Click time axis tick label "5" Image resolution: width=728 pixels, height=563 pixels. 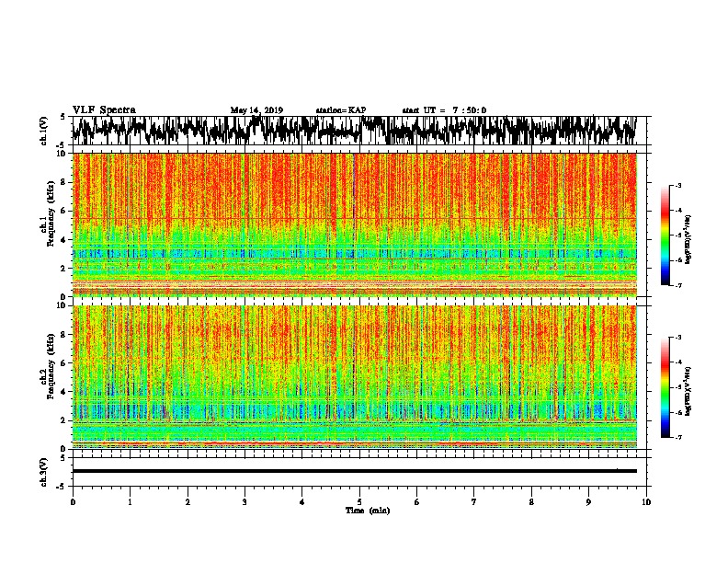tap(359, 502)
